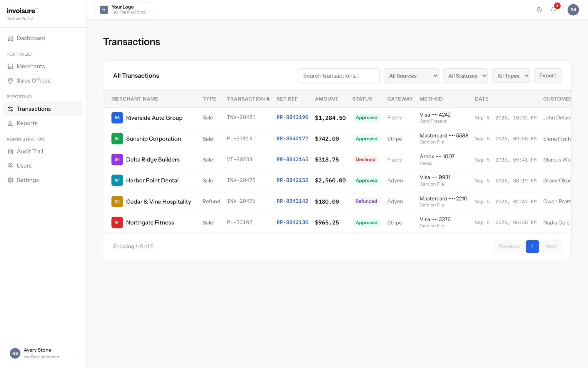Open the Your Logo partner portal switcher
This screenshot has width=588, height=368.
tap(123, 10)
